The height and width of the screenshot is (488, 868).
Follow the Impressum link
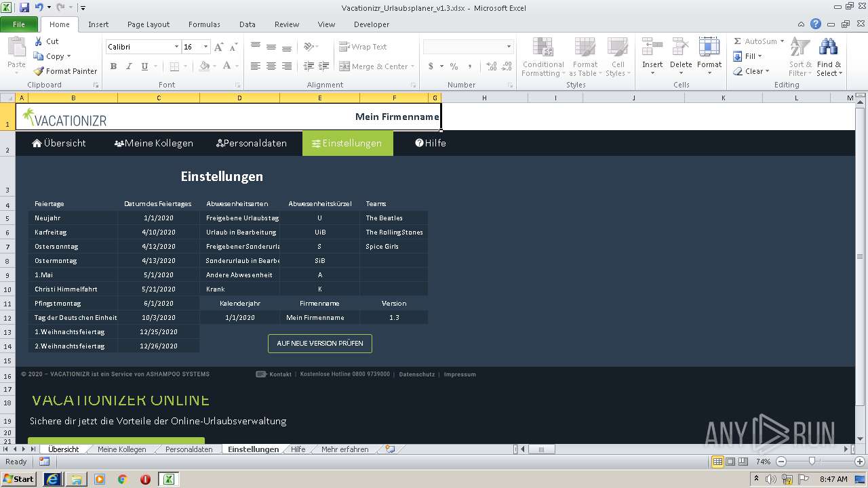[460, 374]
